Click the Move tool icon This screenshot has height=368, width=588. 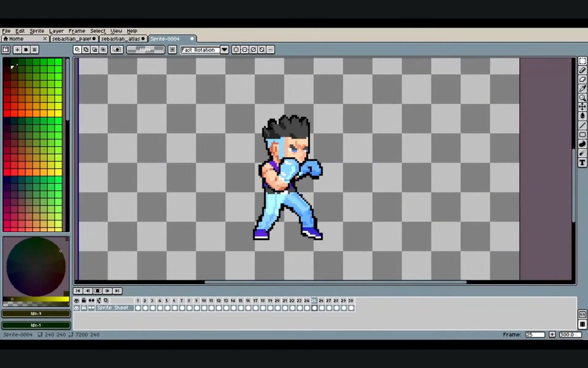point(582,107)
